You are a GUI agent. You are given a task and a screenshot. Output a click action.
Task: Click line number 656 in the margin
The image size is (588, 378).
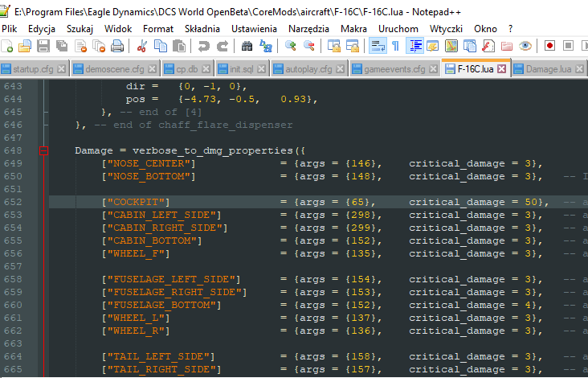[13, 253]
